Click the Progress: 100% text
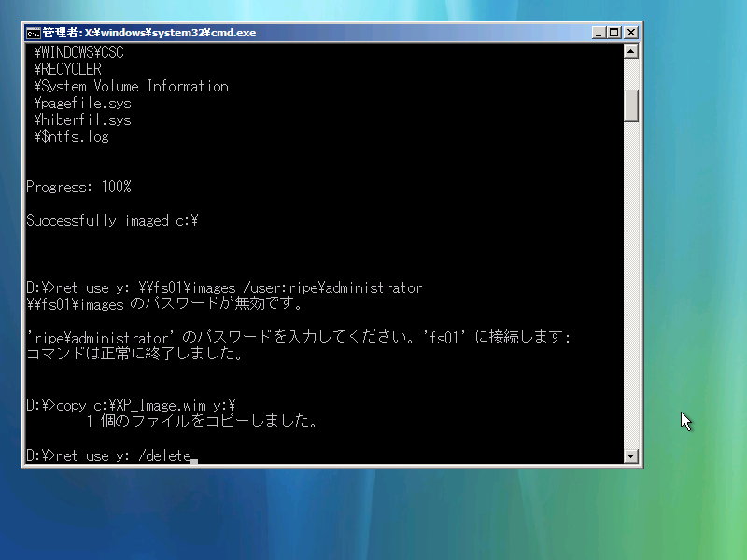The height and width of the screenshot is (560, 747). click(x=78, y=187)
